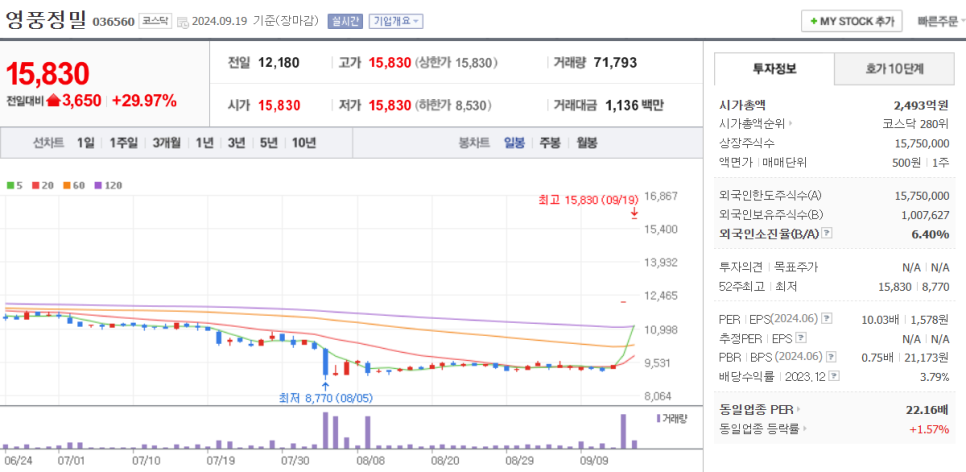The image size is (966, 472).
Task: Click the 거래량 value 71,793
Action: point(615,62)
